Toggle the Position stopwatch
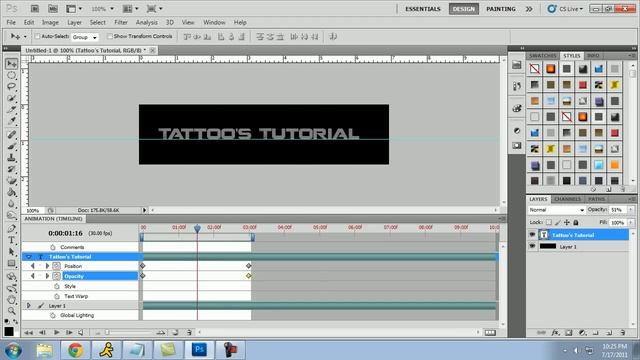 click(x=56, y=266)
